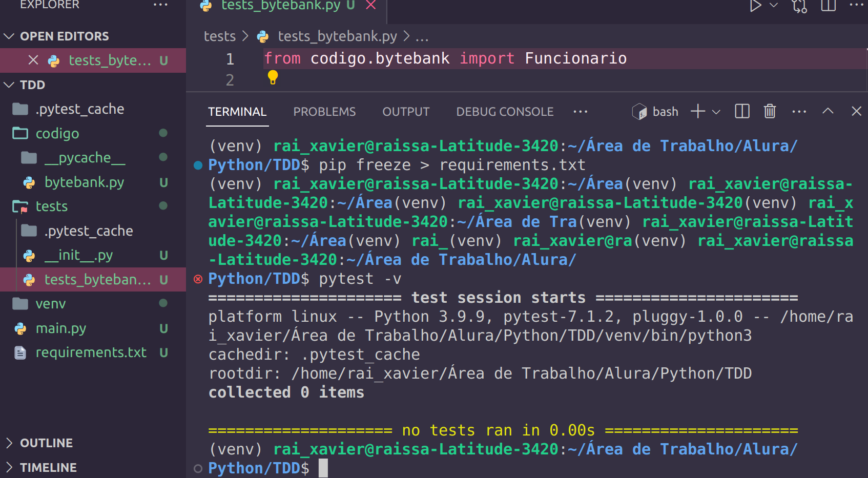Expand the root .pytest_cache folder
The image size is (868, 478).
pyautogui.click(x=79, y=109)
